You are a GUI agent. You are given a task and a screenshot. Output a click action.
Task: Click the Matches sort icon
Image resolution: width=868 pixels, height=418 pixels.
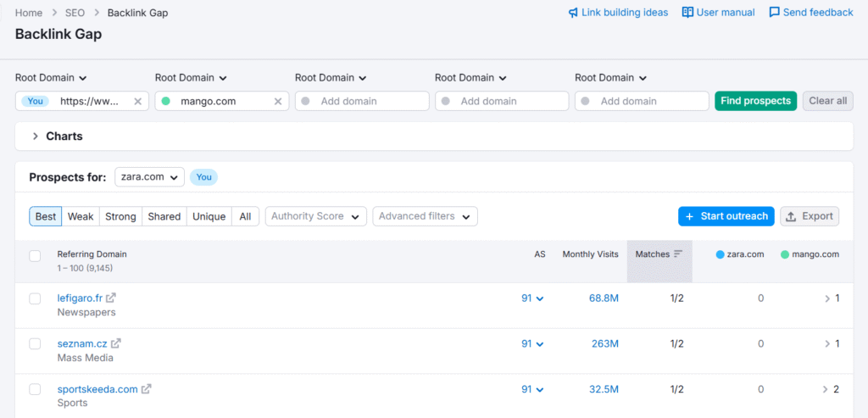coord(678,254)
